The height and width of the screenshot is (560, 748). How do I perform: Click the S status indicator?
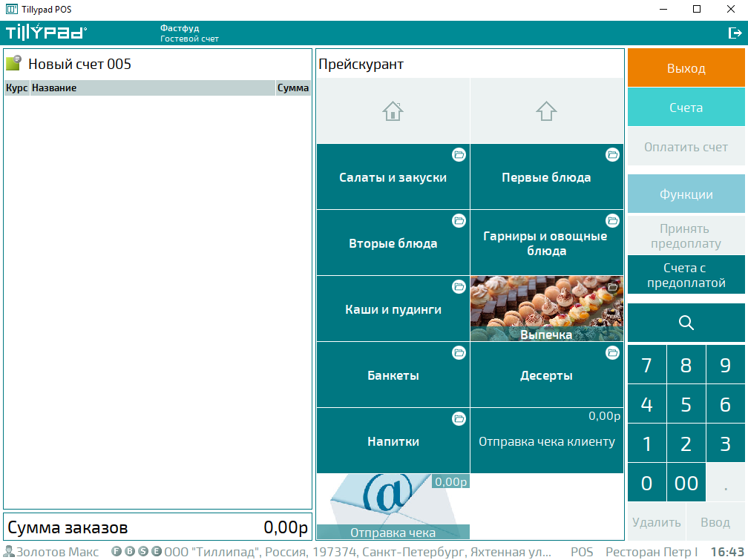143,551
